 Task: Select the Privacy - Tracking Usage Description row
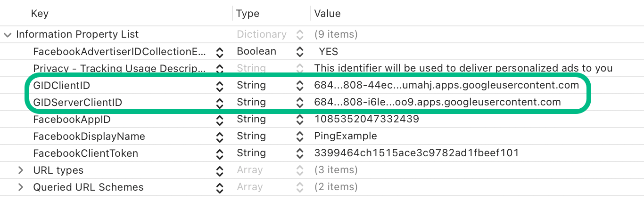(x=119, y=69)
